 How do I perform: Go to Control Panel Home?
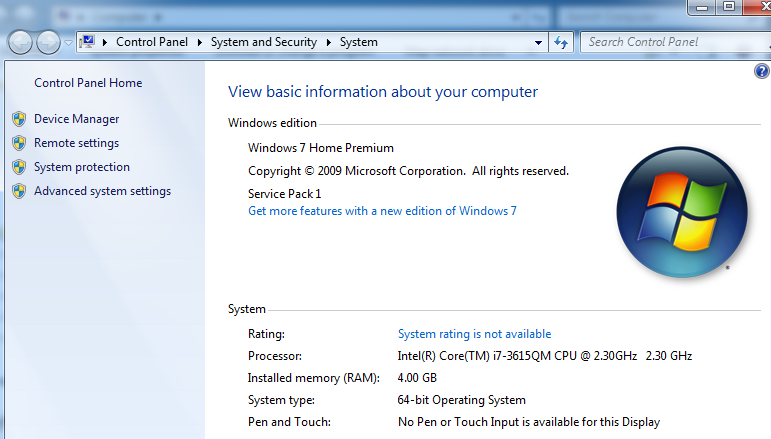[x=88, y=83]
